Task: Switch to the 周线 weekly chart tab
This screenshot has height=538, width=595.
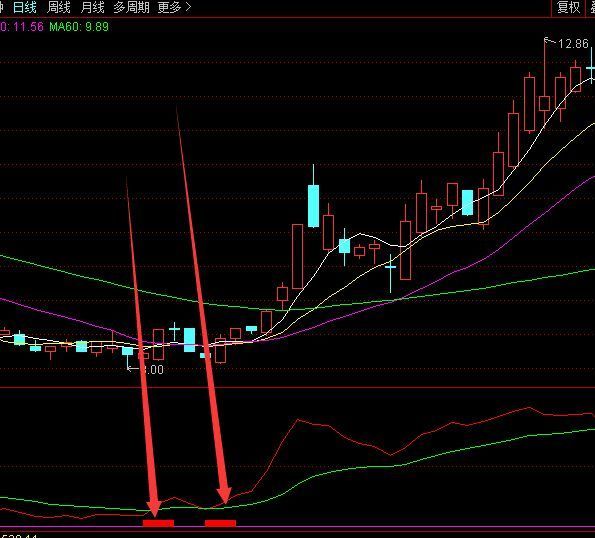Action: click(58, 7)
